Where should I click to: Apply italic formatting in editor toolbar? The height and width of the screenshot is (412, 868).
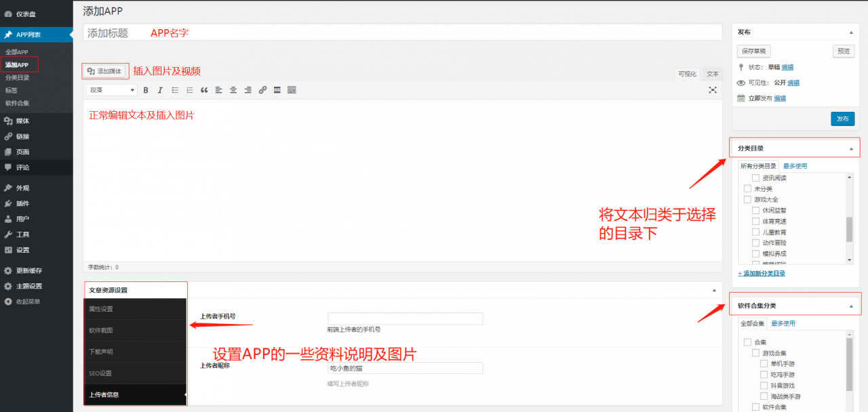point(160,90)
